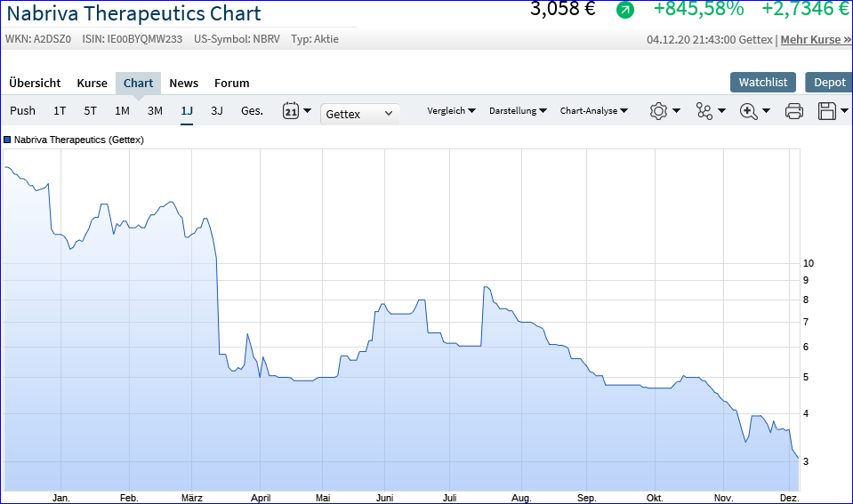Select the 1T time range

coord(60,111)
